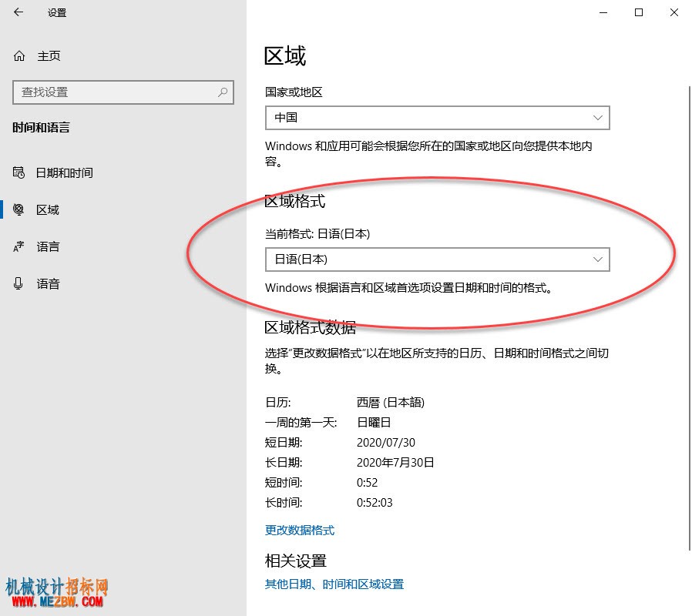
Task: Open 其他日期、时间和区域设置 link
Action: click(x=334, y=584)
